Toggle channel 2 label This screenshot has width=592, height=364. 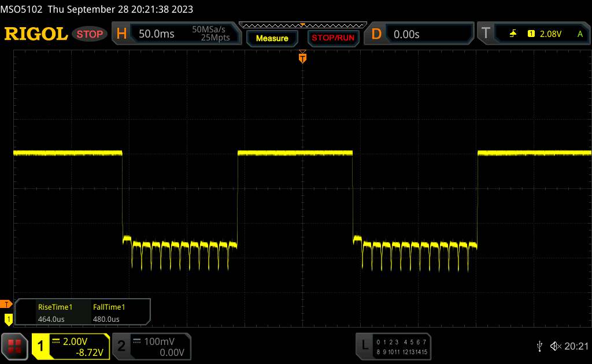[121, 346]
